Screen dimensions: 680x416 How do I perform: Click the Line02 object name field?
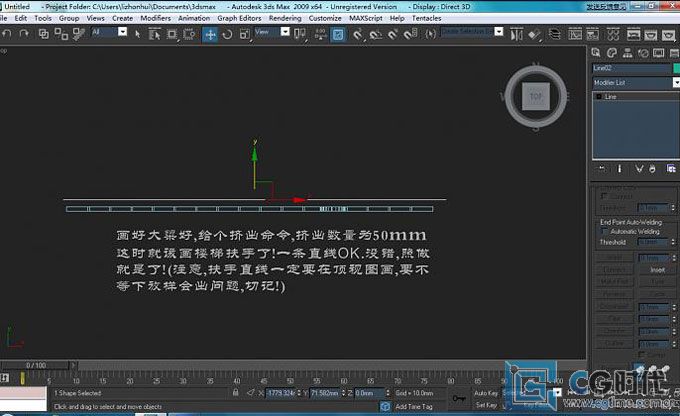(631, 68)
